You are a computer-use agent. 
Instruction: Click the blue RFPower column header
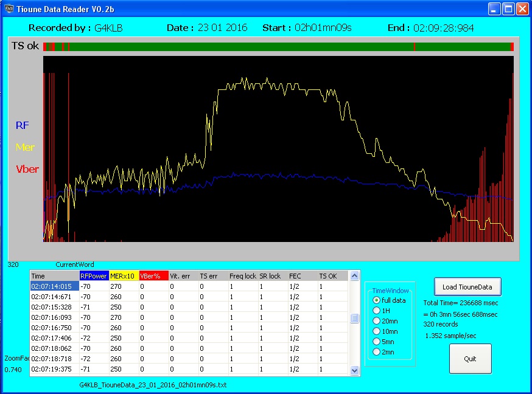pos(94,276)
